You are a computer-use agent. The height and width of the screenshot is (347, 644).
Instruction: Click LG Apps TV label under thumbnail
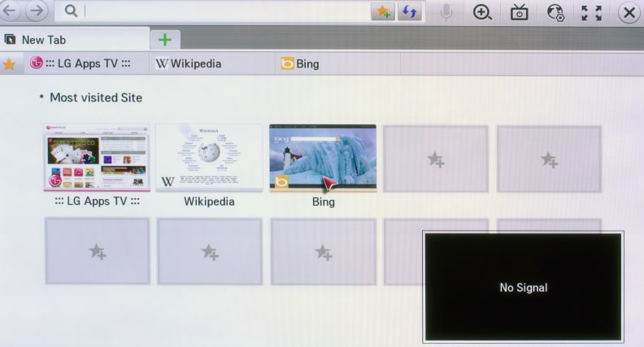(97, 201)
